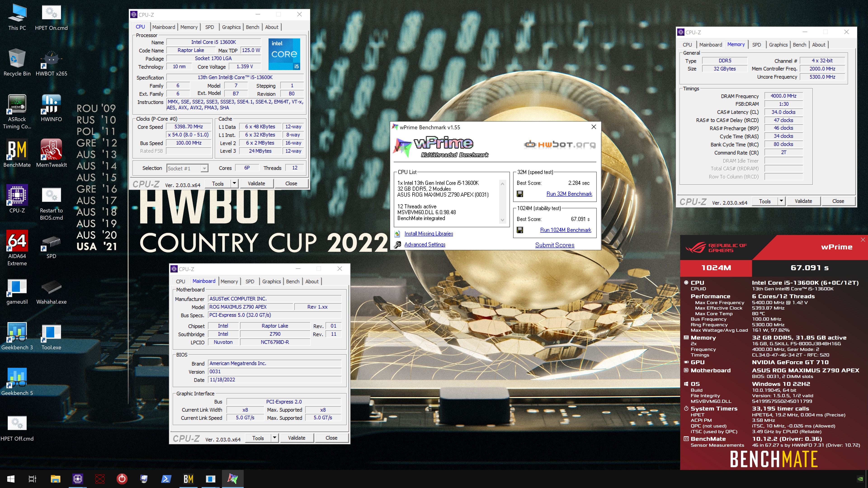
Task: Expand Tools arrow in top CPU-Z window
Action: (235, 183)
